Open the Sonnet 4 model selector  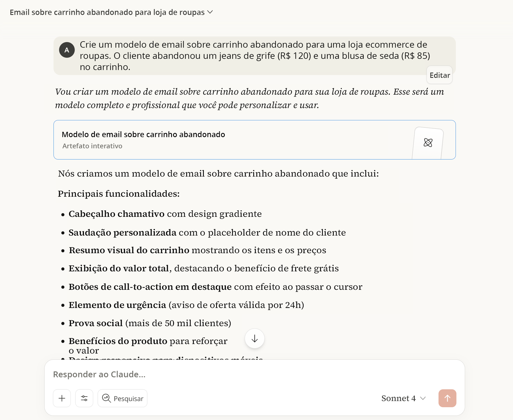(x=403, y=398)
